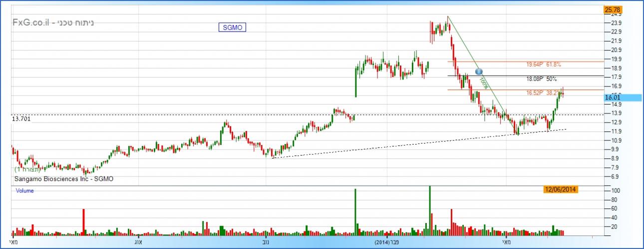This screenshot has width=644, height=249.
Task: Click the blue info marker on the Fibonacci line
Action: point(478,72)
